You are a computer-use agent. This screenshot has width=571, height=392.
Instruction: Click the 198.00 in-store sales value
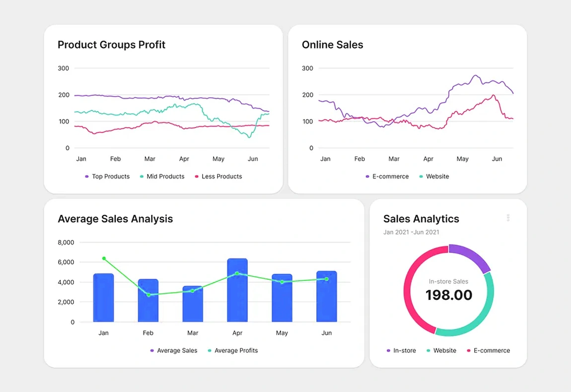pos(448,295)
